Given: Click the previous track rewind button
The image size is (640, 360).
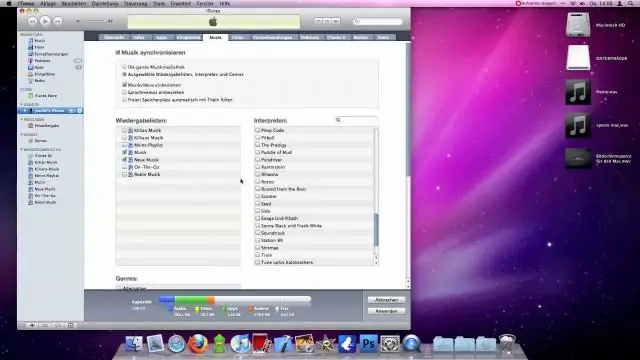Looking at the screenshot, I should coord(32,21).
